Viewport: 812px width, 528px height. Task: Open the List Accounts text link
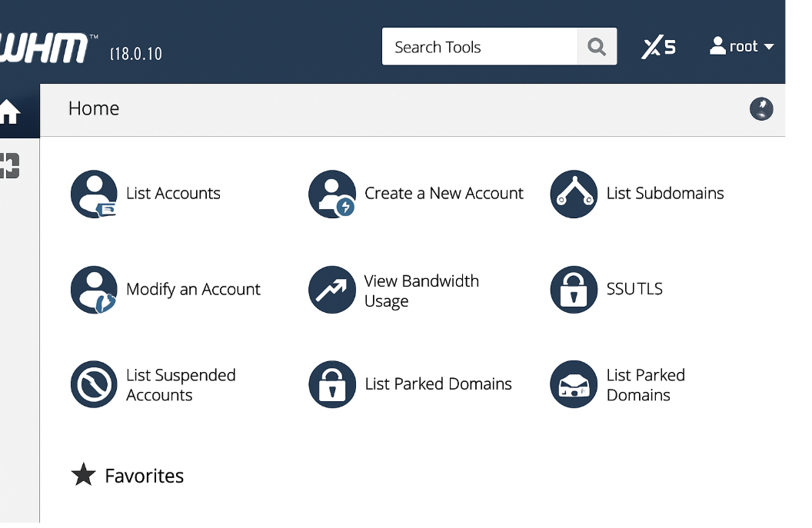coord(173,194)
